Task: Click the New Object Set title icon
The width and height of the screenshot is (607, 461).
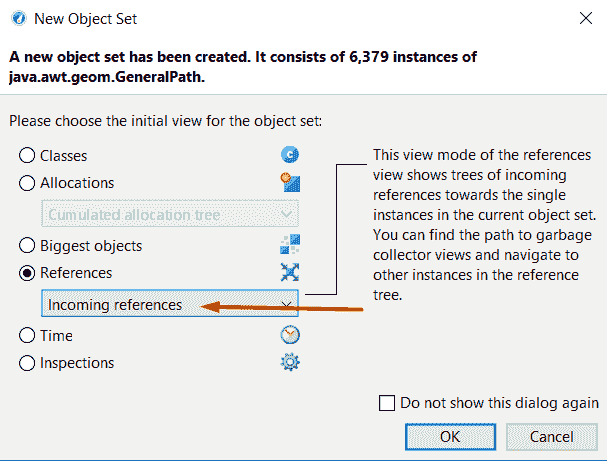Action: [16, 17]
